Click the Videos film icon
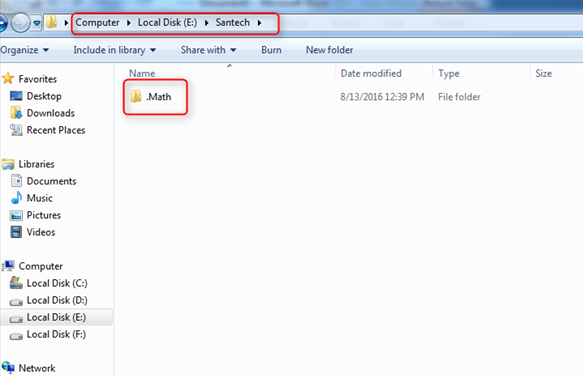The image size is (583, 376). (16, 232)
